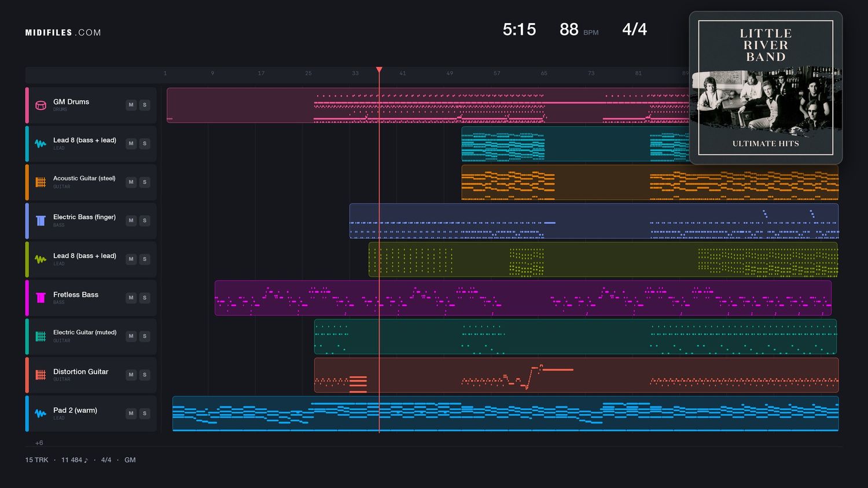Viewport: 868px width, 488px height.
Task: Click the Electric Guitar (muted) fretboard icon
Action: 41,337
